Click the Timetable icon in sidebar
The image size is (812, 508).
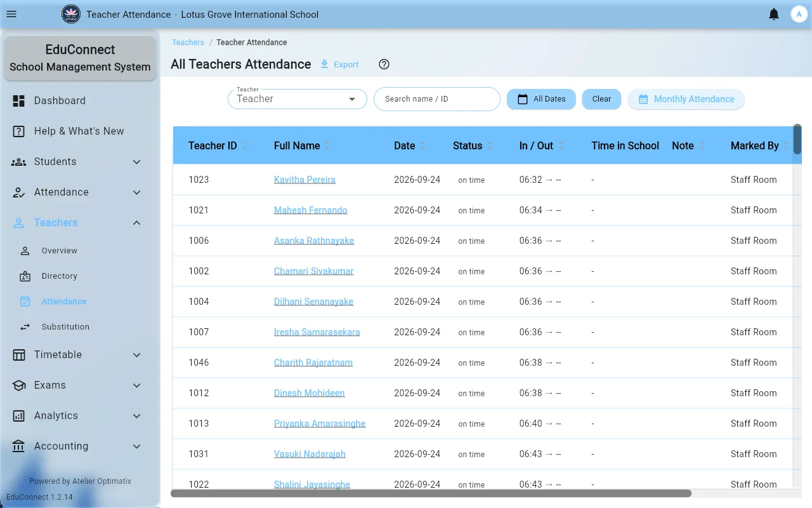(x=19, y=354)
